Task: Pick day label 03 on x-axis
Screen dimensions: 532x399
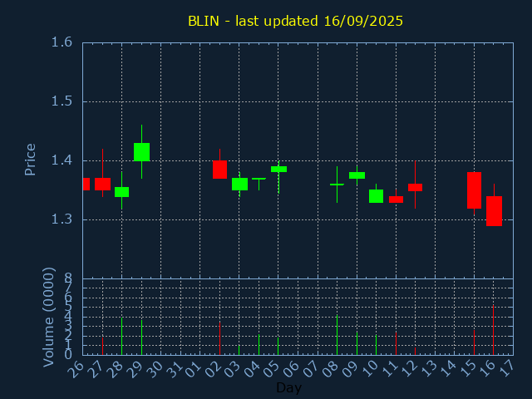Action: pos(232,369)
